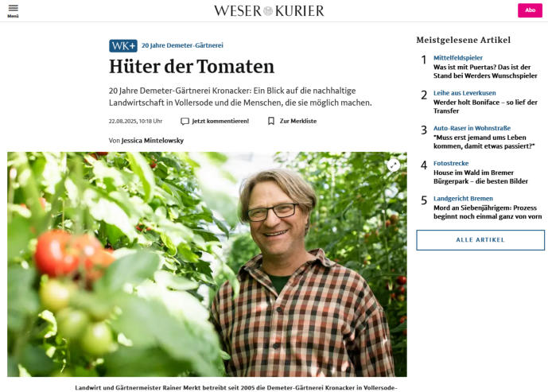The height and width of the screenshot is (392, 548).
Task: Click the WK+ badge icon
Action: (123, 46)
